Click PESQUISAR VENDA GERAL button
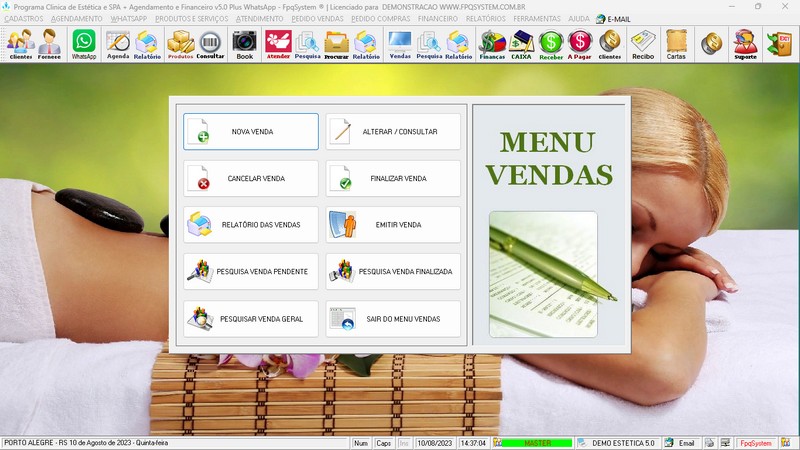Screen dimensions: 800x450 [251, 319]
